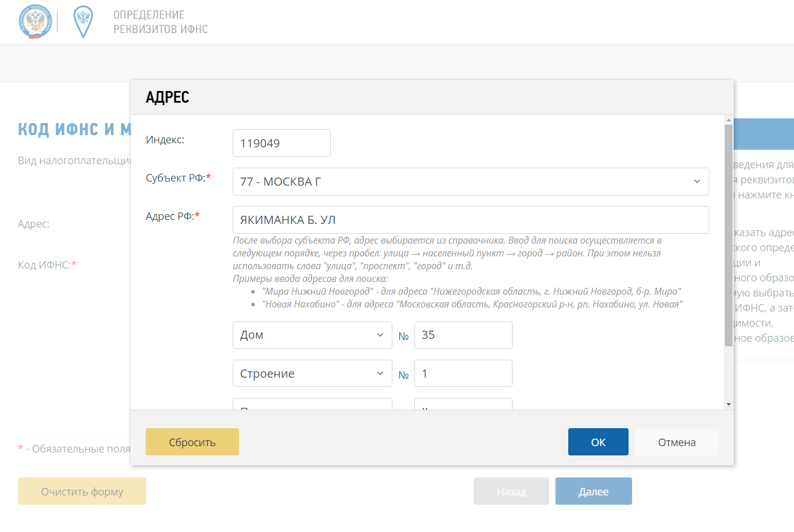Proceed with the Далее button
The width and height of the screenshot is (794, 532).
coord(593,491)
